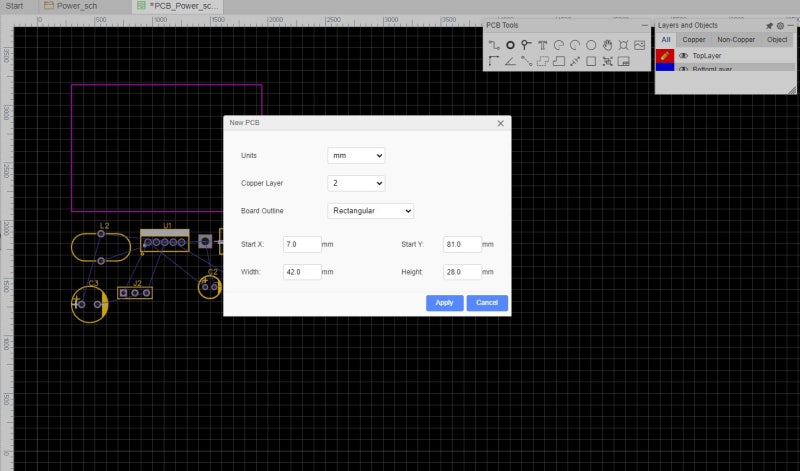Switch to the Object tab

coord(777,40)
